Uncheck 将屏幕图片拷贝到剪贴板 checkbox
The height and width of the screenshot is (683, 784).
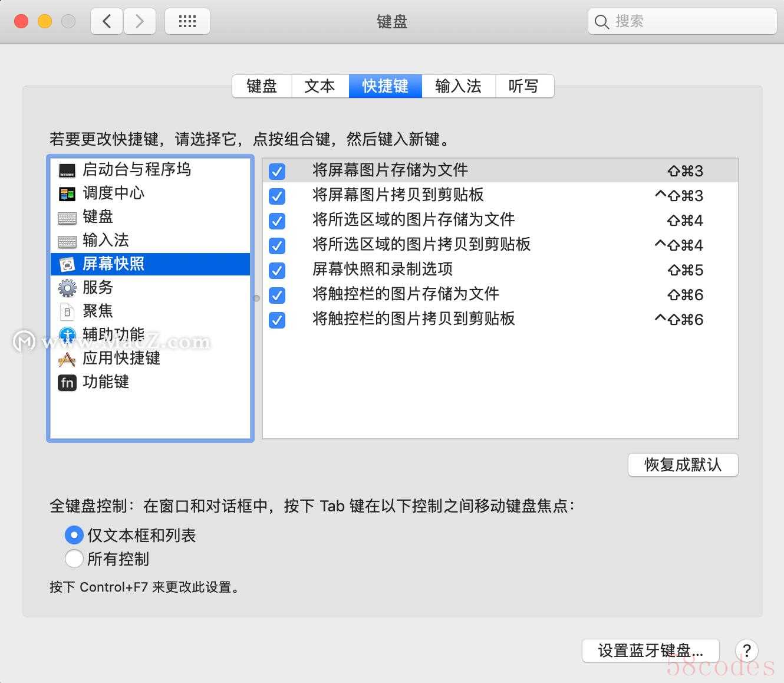[x=277, y=196]
